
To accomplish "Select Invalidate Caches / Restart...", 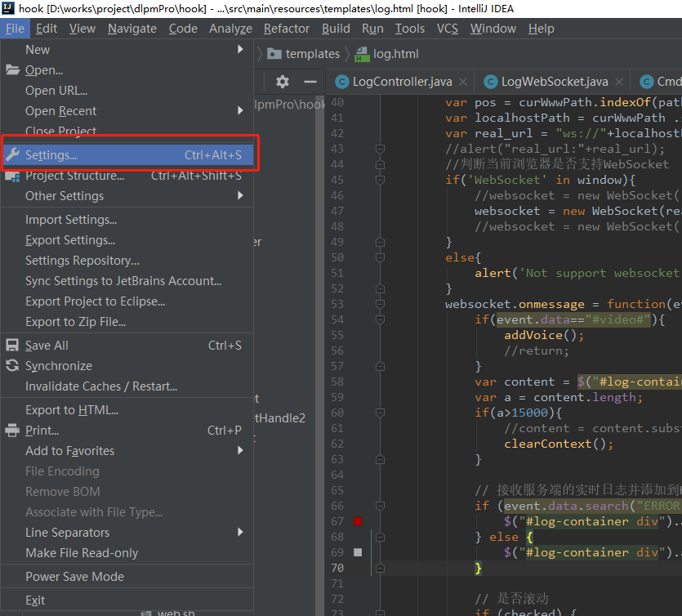I will tap(127, 386).
